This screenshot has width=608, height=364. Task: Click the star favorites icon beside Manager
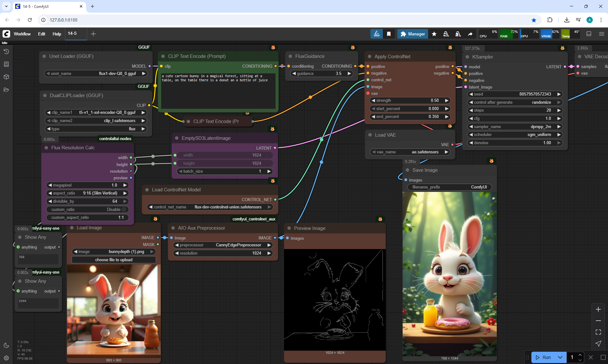pos(434,34)
